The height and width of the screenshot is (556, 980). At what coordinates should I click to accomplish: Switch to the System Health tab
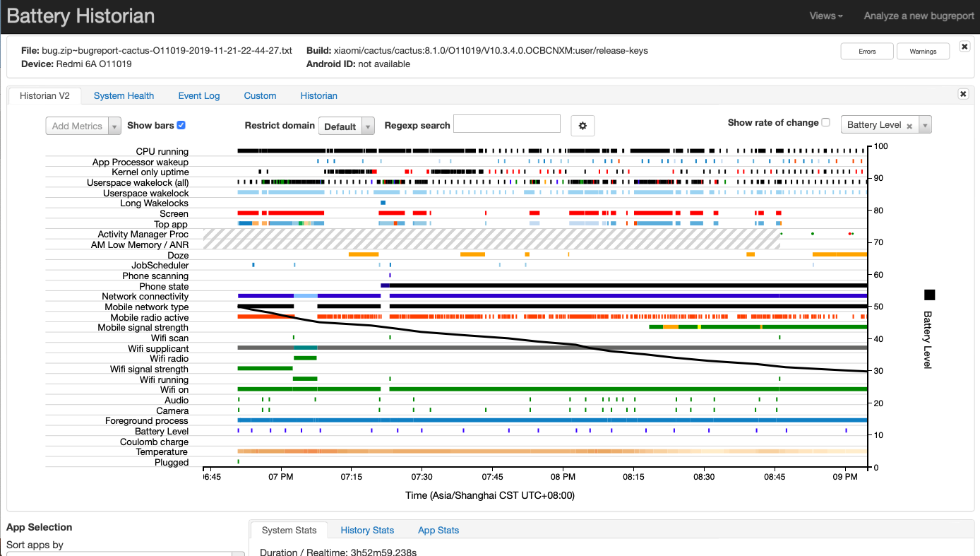(x=124, y=96)
